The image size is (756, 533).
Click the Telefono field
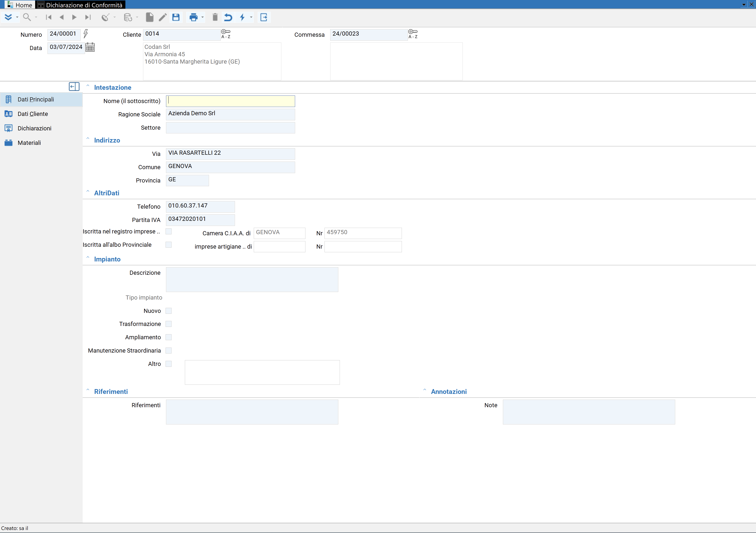(x=200, y=207)
